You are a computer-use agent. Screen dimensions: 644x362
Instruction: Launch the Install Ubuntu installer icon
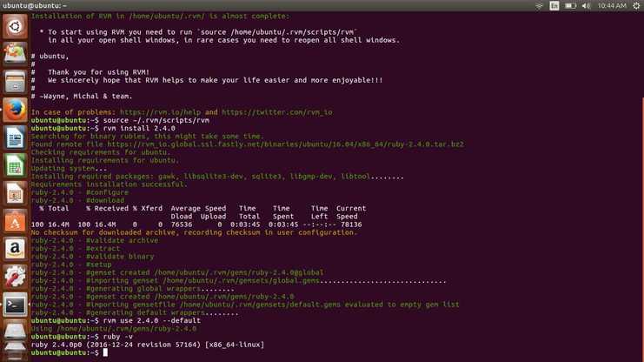coord(15,54)
